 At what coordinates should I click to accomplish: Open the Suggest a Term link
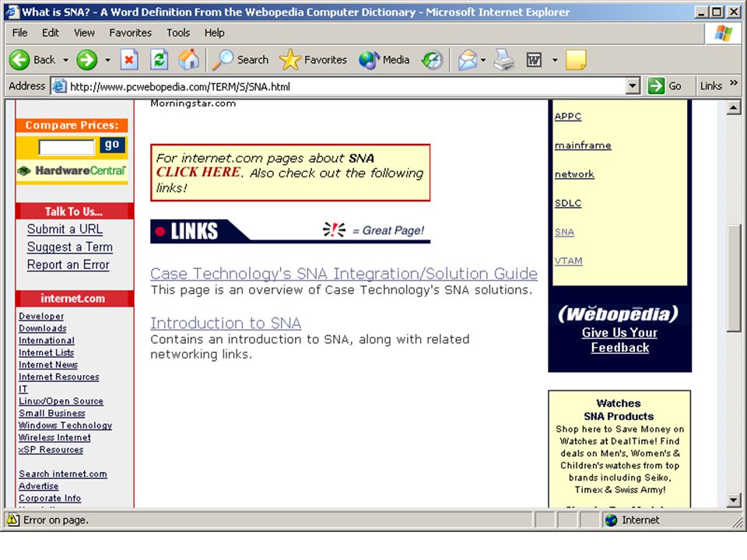(x=69, y=247)
